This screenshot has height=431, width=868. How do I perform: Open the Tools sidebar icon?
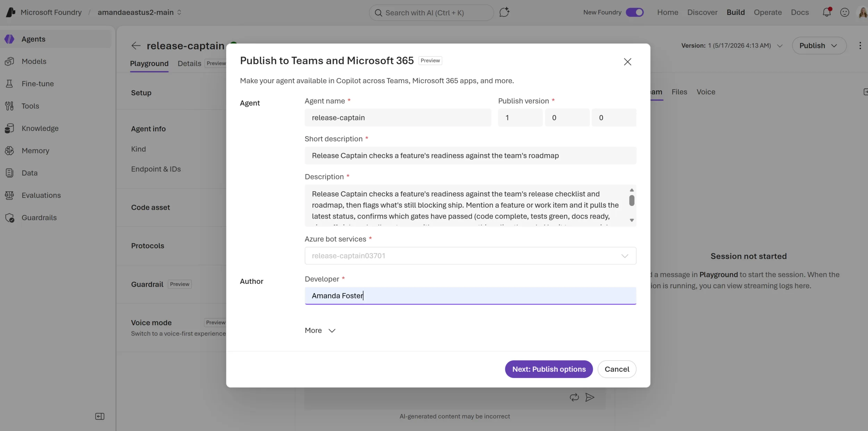coord(9,106)
